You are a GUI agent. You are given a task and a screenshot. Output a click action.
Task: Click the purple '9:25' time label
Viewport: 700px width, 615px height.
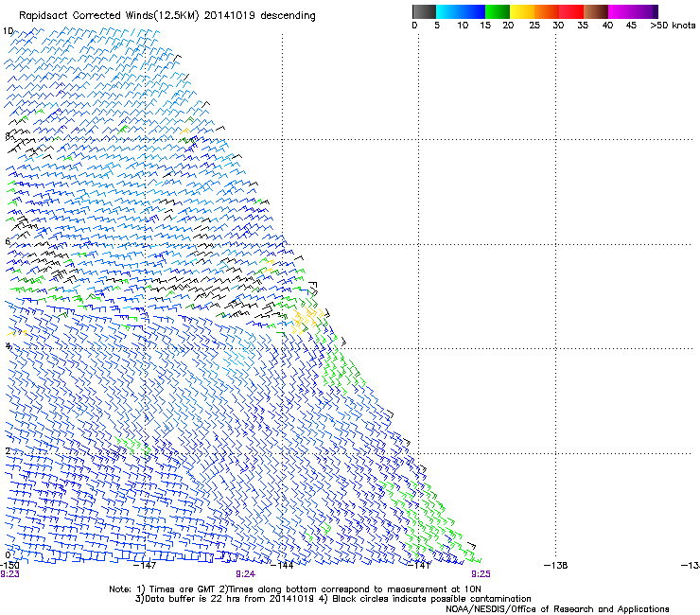(x=481, y=574)
